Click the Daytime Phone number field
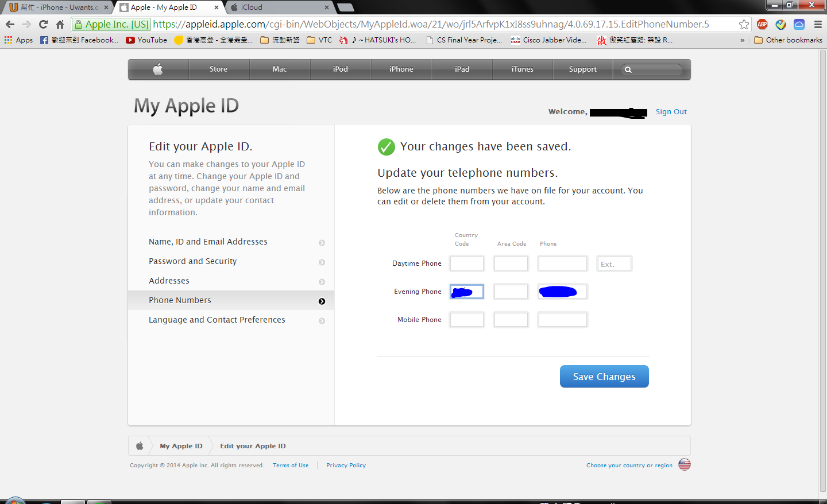 (x=563, y=263)
